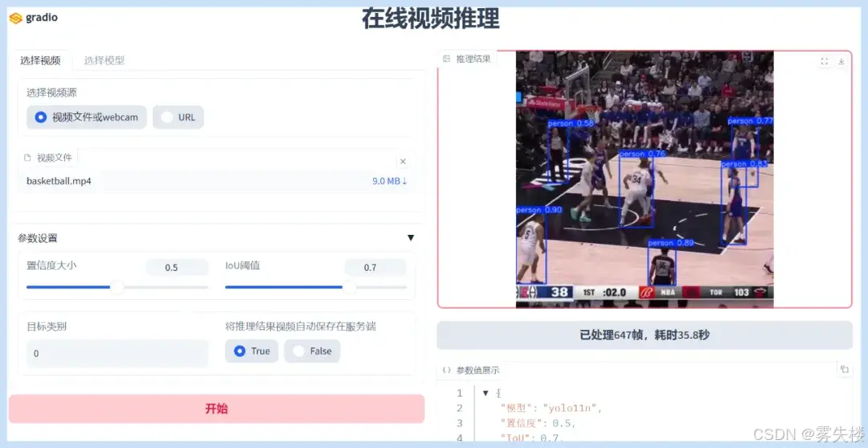Click the 目标类别 input field
The image size is (868, 448).
click(x=117, y=353)
